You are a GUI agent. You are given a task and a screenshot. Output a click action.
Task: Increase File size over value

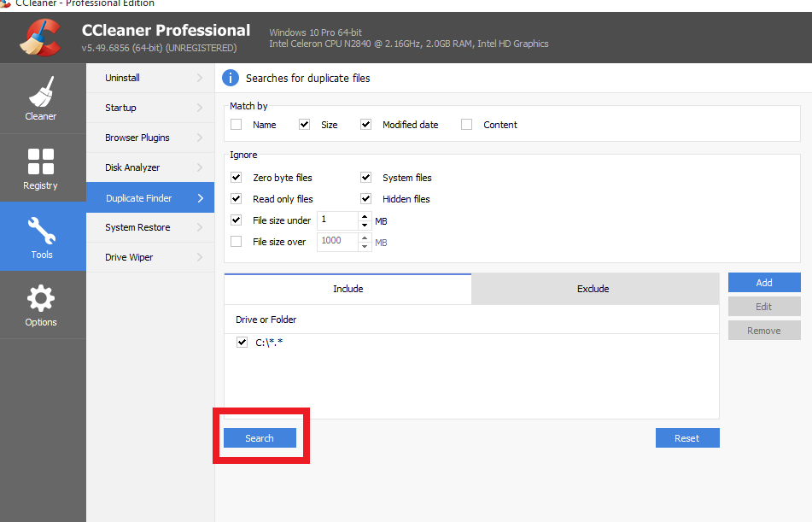coord(365,238)
